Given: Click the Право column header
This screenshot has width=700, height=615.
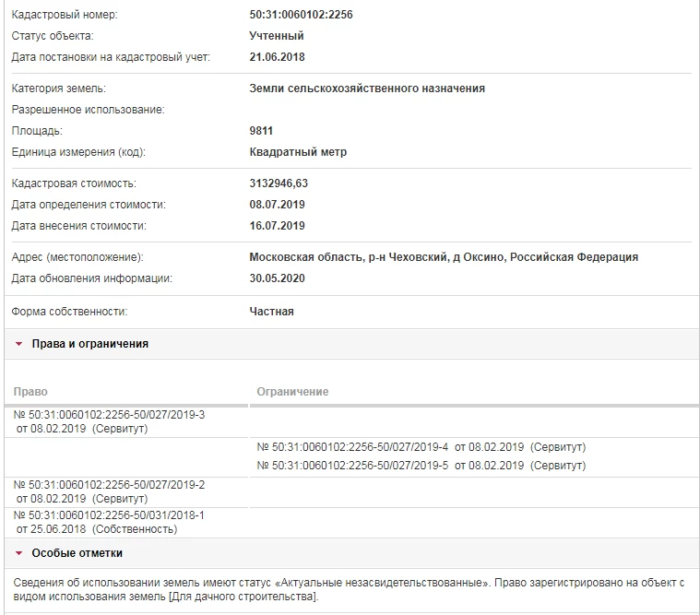Looking at the screenshot, I should (30, 392).
